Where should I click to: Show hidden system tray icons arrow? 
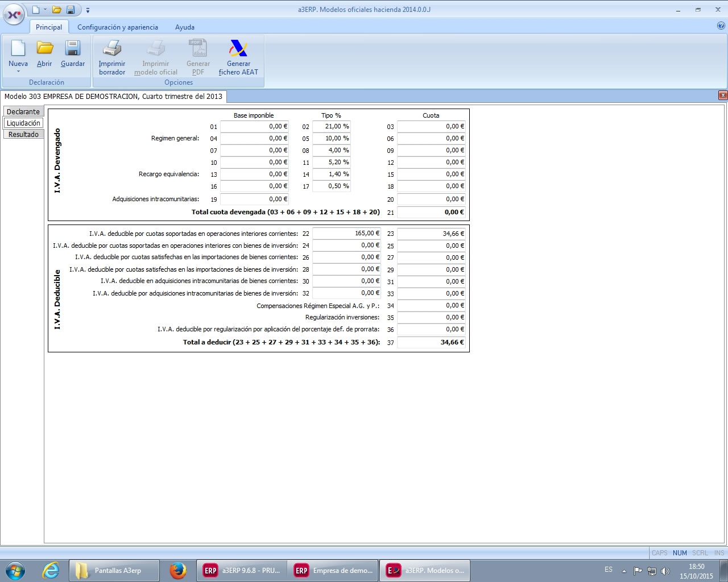coord(624,571)
